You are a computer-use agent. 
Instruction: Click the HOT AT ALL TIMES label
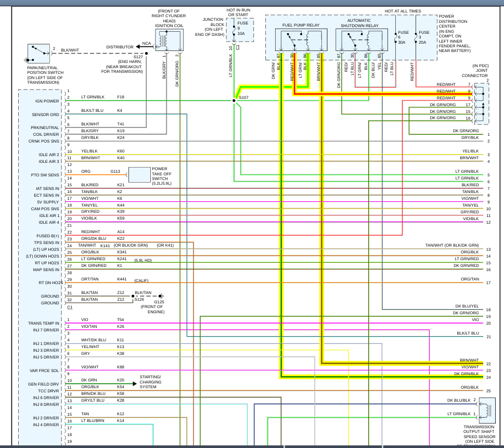[403, 11]
